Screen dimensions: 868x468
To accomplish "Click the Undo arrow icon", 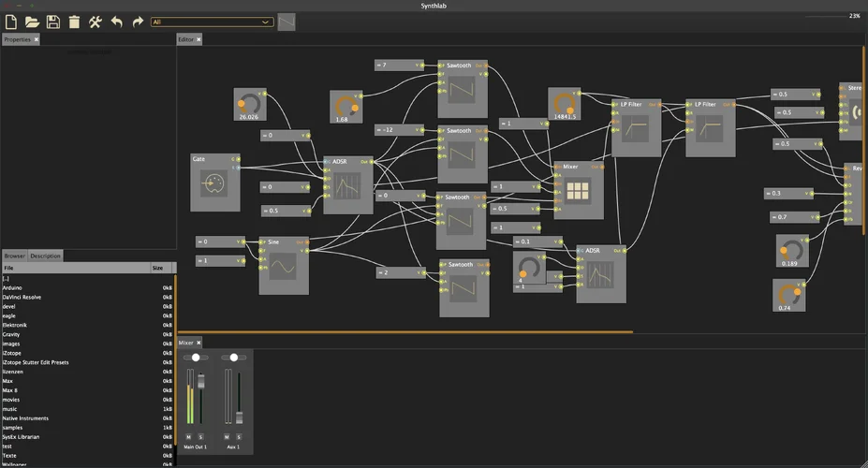I will pyautogui.click(x=116, y=22).
